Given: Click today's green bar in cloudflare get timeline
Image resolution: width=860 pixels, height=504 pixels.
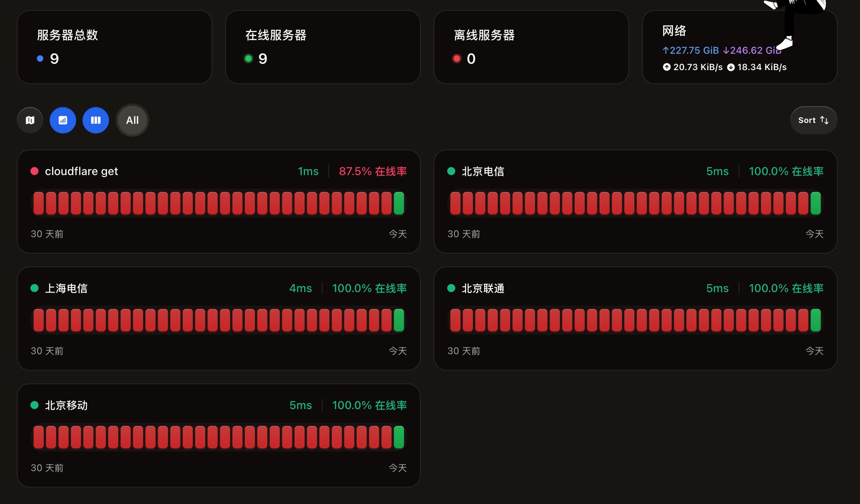Looking at the screenshot, I should click(x=399, y=203).
